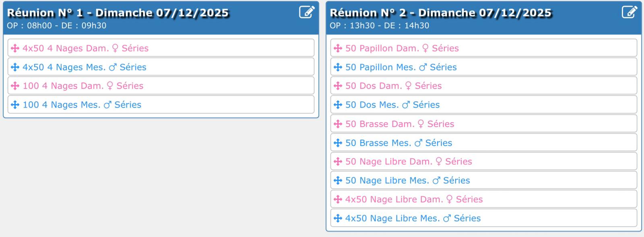644x237 pixels.
Task: Click move handle of 4x50 4 Nages Dam.
Action: (x=15, y=48)
